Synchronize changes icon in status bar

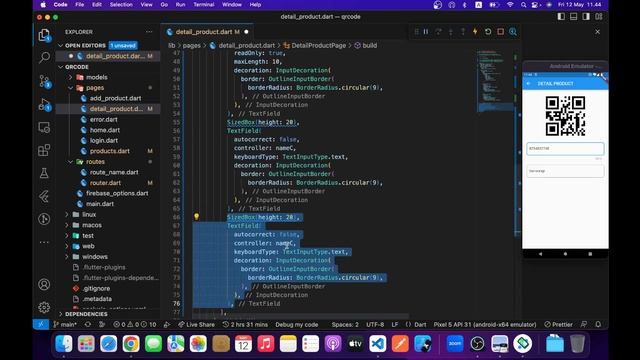pyautogui.click(x=88, y=324)
